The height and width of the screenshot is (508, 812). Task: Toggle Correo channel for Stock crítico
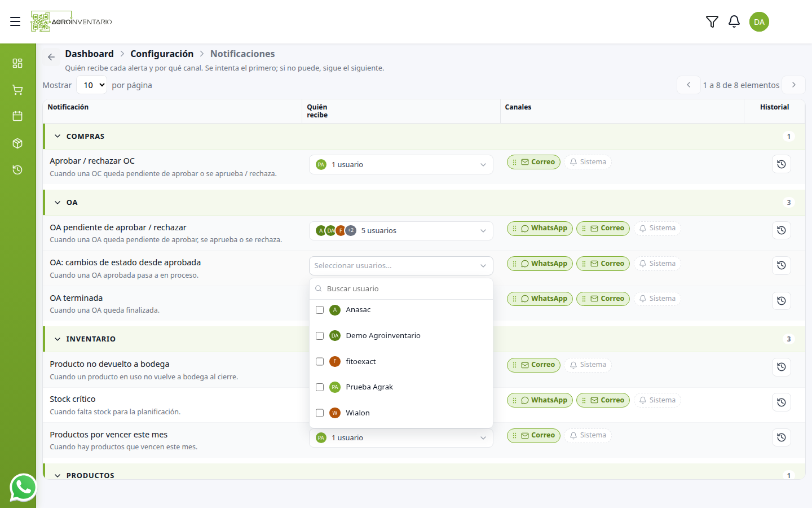[603, 400]
